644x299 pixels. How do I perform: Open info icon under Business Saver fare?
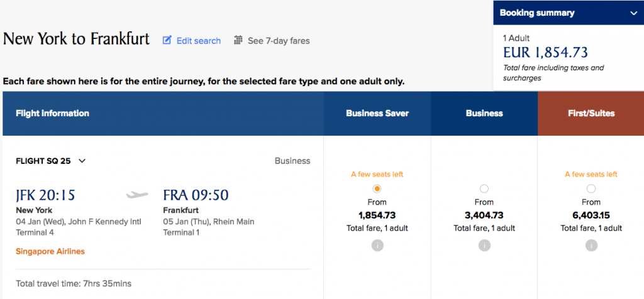(x=377, y=246)
